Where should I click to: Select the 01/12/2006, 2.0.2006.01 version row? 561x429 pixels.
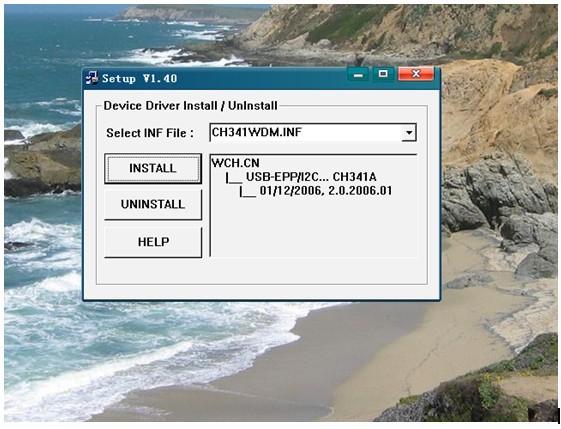(x=326, y=191)
